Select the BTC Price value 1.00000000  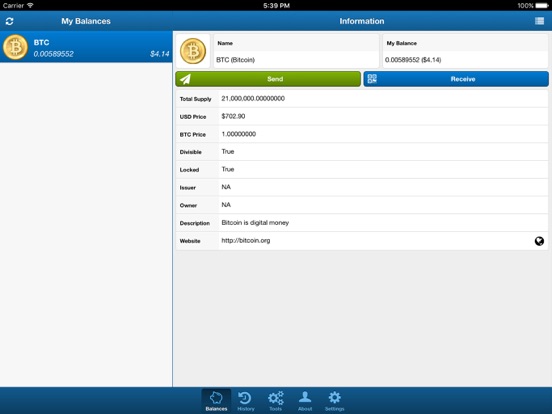click(x=238, y=134)
